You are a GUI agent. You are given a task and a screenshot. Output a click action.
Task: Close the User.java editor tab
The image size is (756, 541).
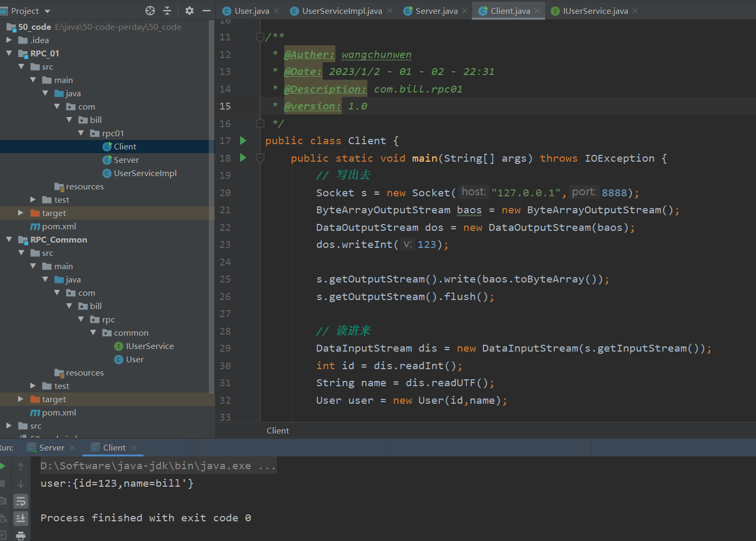pos(276,11)
